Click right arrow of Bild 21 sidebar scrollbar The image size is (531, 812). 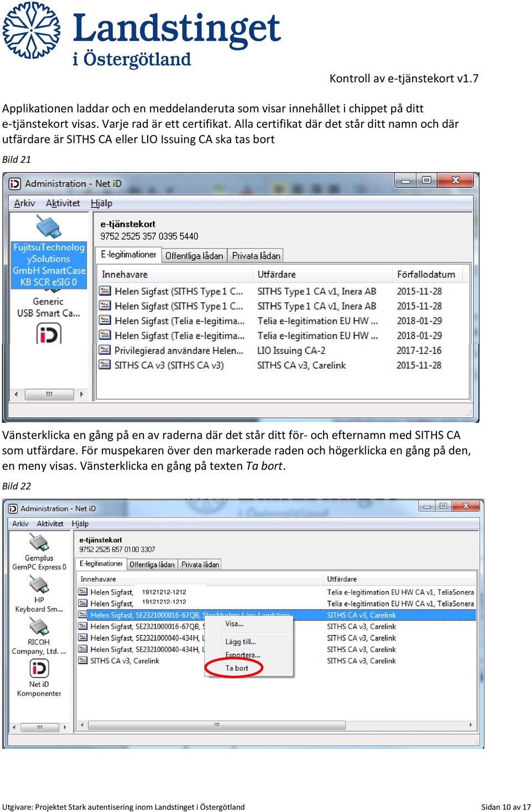pyautogui.click(x=82, y=395)
